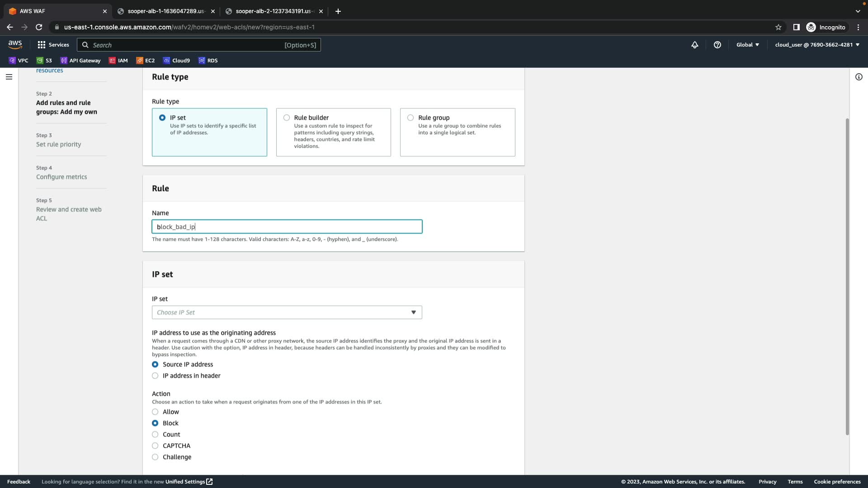
Task: Expand the cloud_user account menu
Action: pos(817,45)
